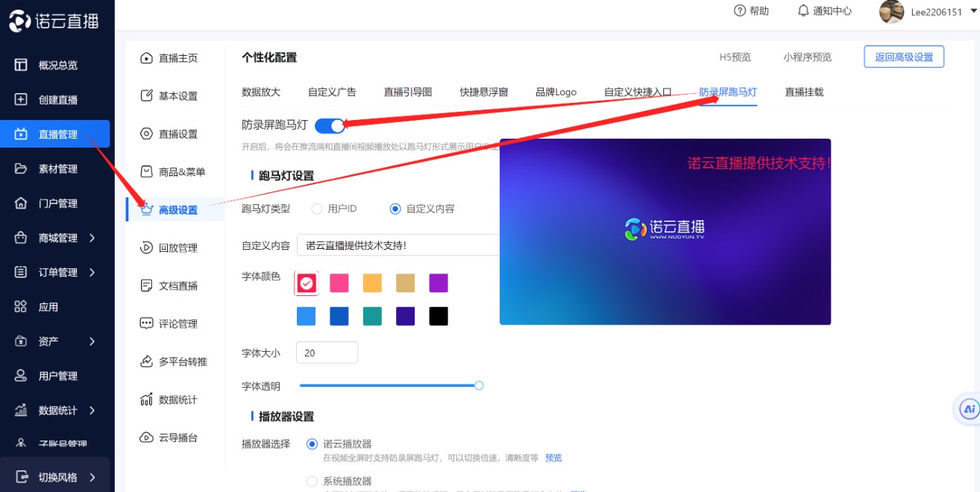Select the 用户ID radio button
980x492 pixels.
click(317, 209)
